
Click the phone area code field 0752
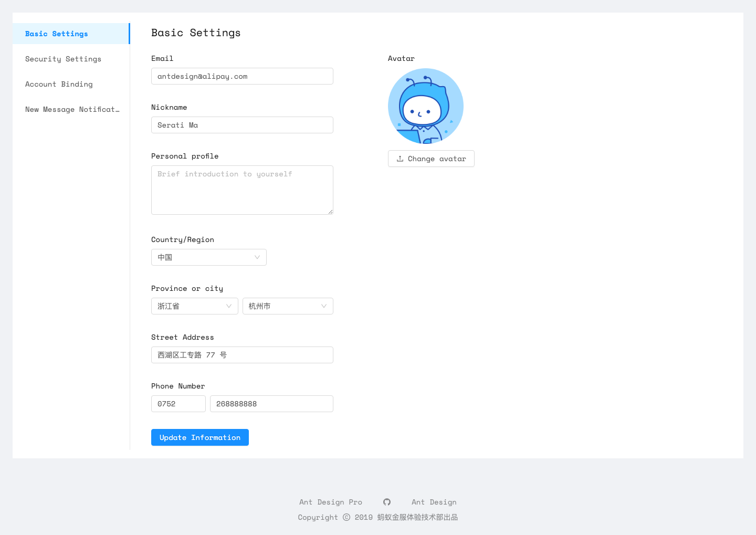click(178, 404)
